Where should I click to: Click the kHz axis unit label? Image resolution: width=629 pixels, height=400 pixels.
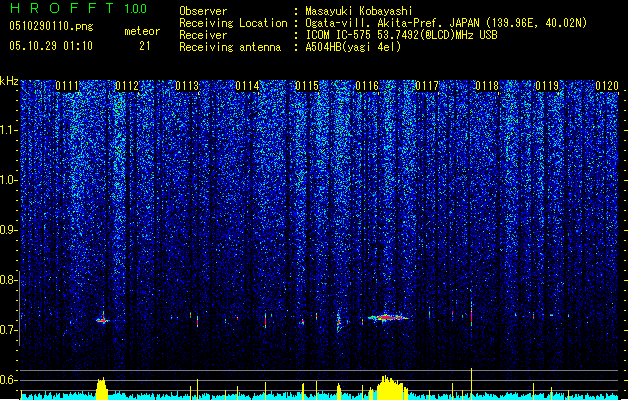9,81
